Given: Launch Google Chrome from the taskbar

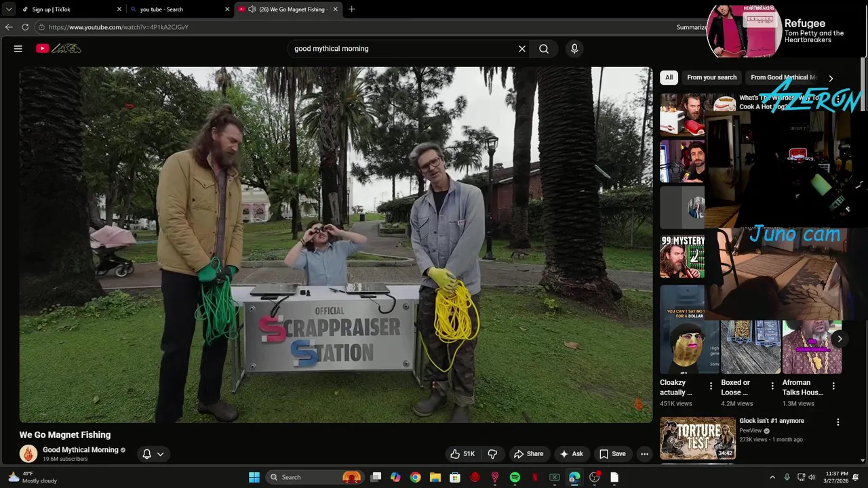Looking at the screenshot, I should click(x=415, y=477).
